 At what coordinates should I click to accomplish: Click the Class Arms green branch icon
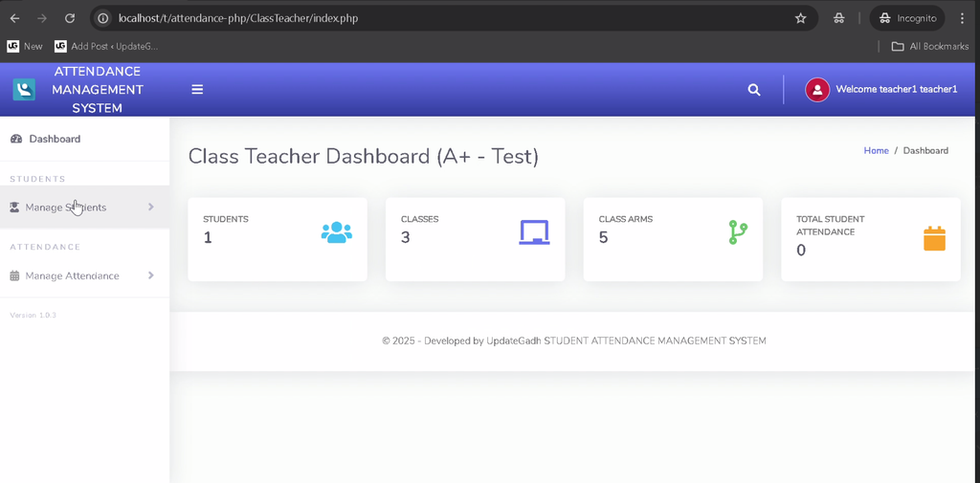pyautogui.click(x=738, y=232)
